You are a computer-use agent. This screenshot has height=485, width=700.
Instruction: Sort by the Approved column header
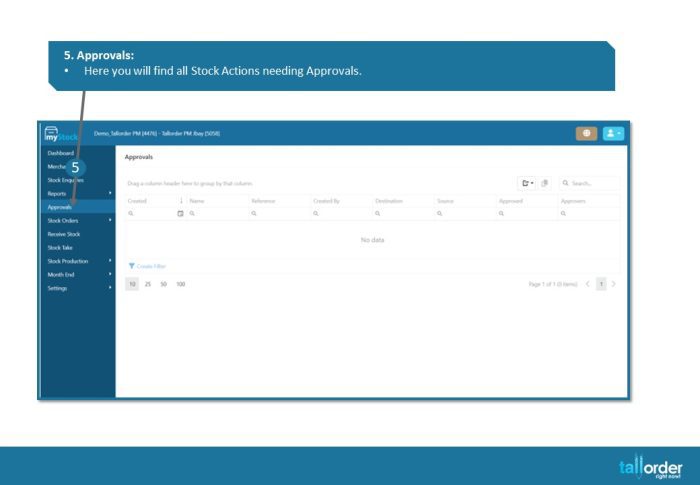(511, 201)
